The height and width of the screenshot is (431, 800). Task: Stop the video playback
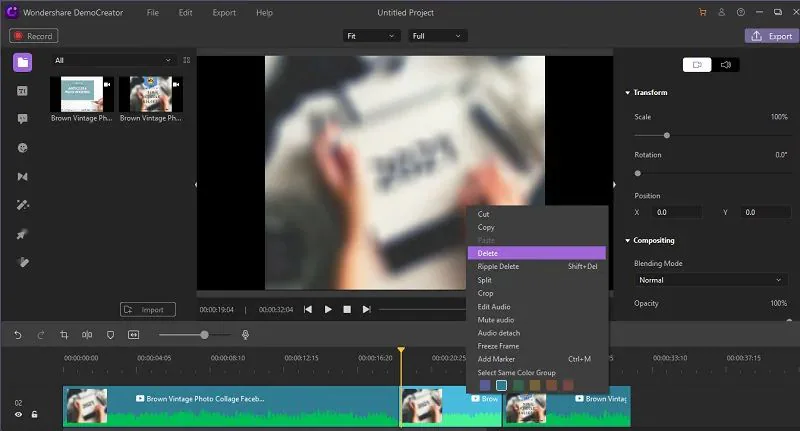pos(347,310)
